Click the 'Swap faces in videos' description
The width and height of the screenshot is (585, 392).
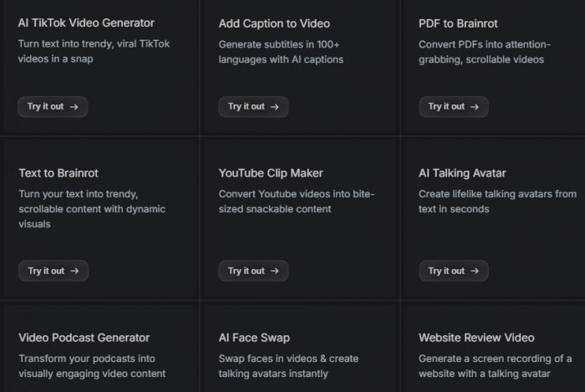pyautogui.click(x=288, y=366)
